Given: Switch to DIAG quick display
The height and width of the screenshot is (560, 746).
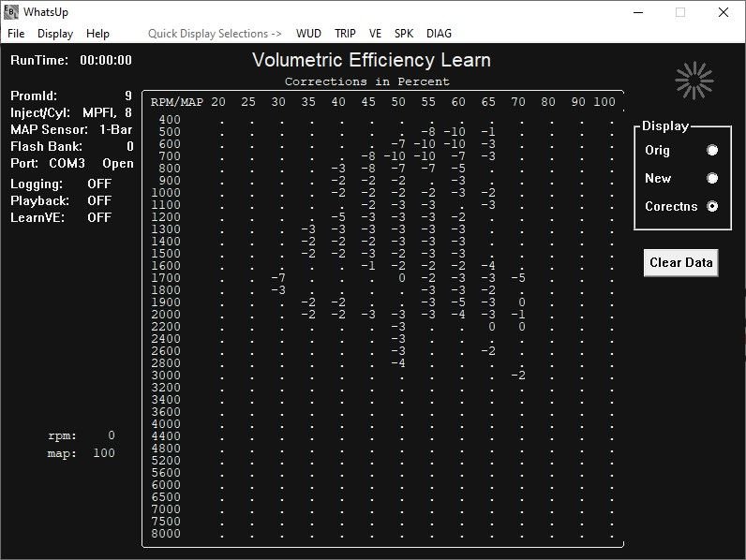Looking at the screenshot, I should pyautogui.click(x=439, y=34).
